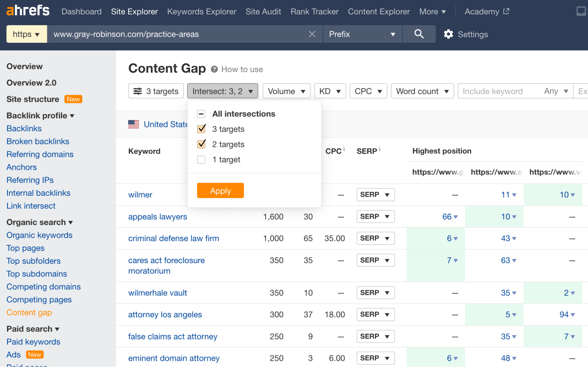Enable the 3 targets checkbox
The height and width of the screenshot is (367, 588).
[x=201, y=129]
